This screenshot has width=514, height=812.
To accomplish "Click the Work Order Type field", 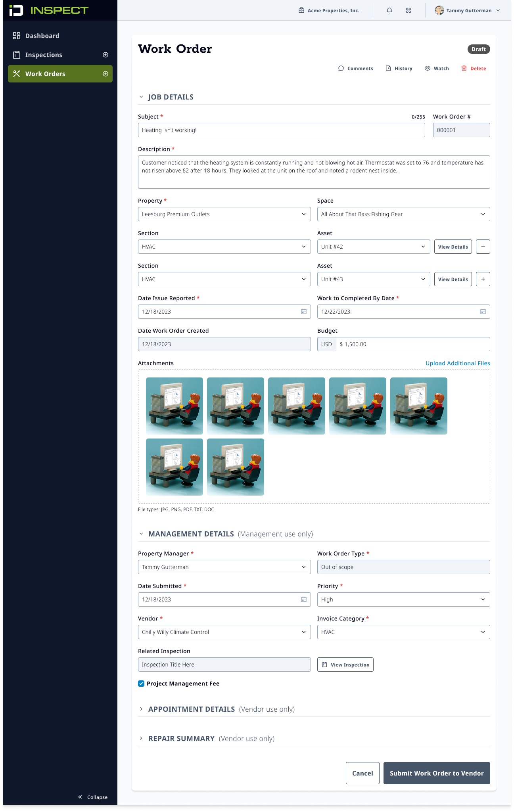I will (404, 567).
